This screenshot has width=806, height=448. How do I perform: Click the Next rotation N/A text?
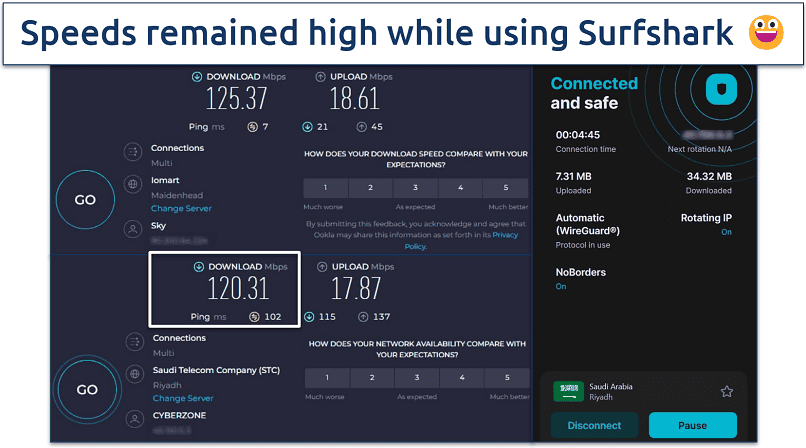point(700,149)
